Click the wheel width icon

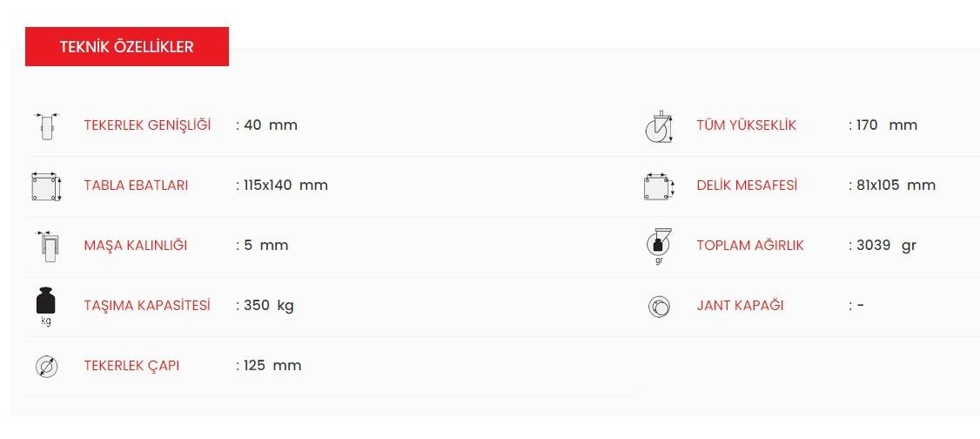[x=47, y=125]
